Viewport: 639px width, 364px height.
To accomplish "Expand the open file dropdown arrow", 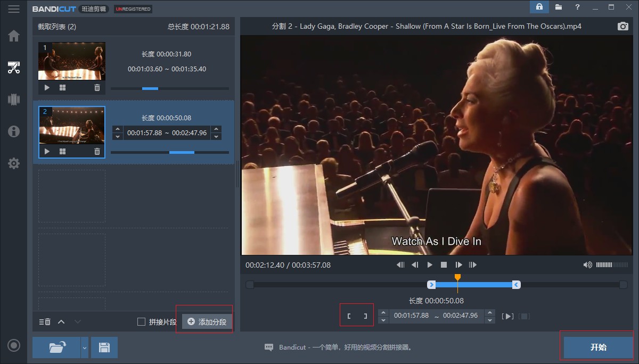I will pos(84,348).
